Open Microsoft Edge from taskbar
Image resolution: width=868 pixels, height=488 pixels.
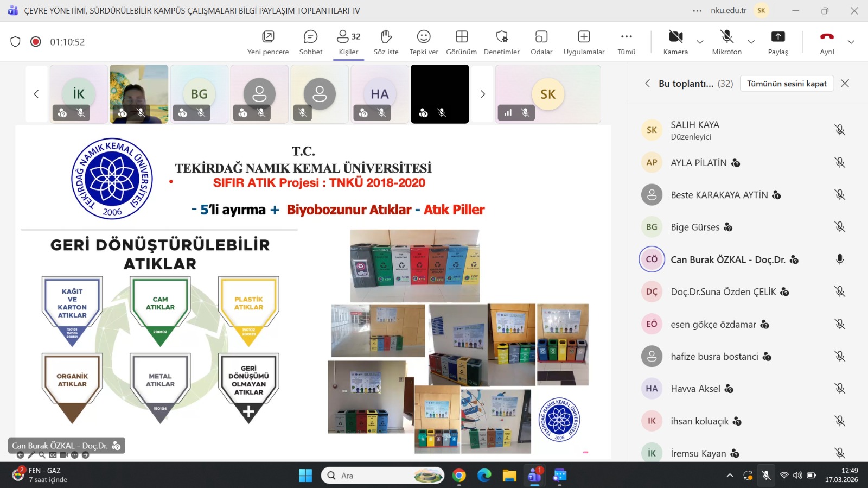tap(484, 476)
